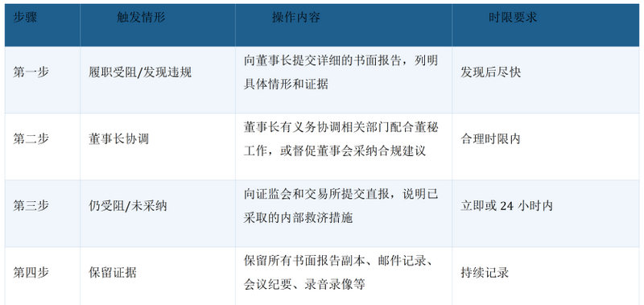The image size is (644, 305).
Task: Select the 操作内容 column header
Action: (x=344, y=26)
